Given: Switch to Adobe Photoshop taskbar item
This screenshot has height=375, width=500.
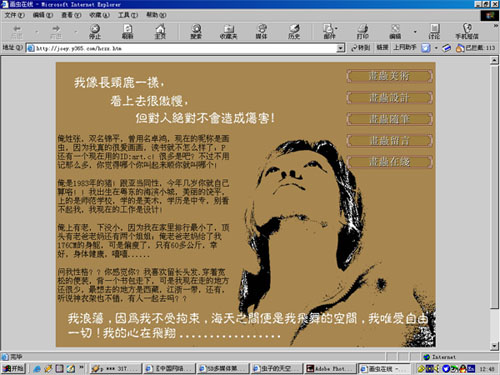Looking at the screenshot, I should pos(330,369).
